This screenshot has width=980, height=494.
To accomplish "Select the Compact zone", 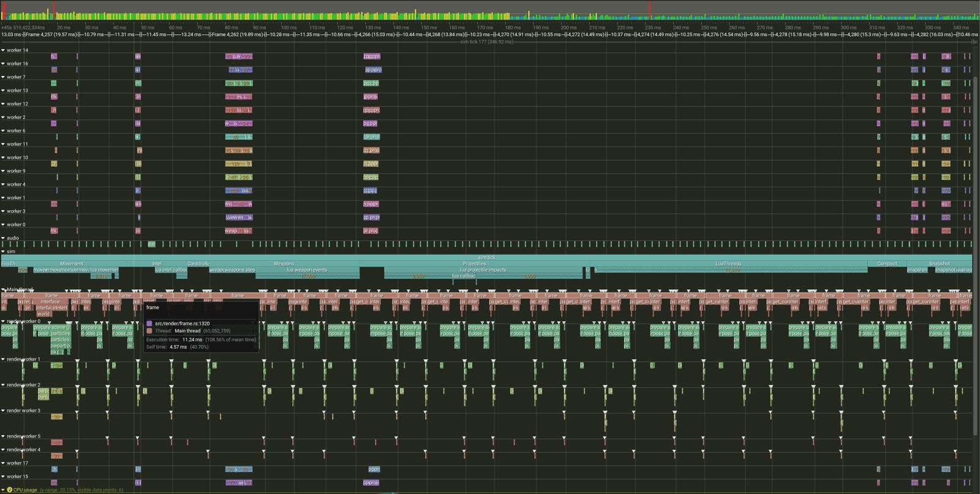I will pyautogui.click(x=887, y=264).
